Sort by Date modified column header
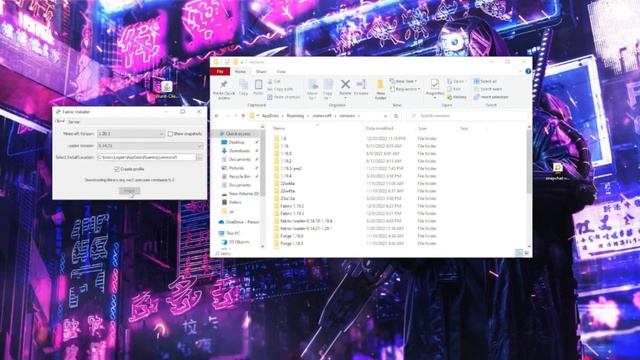640x360 pixels. point(380,128)
